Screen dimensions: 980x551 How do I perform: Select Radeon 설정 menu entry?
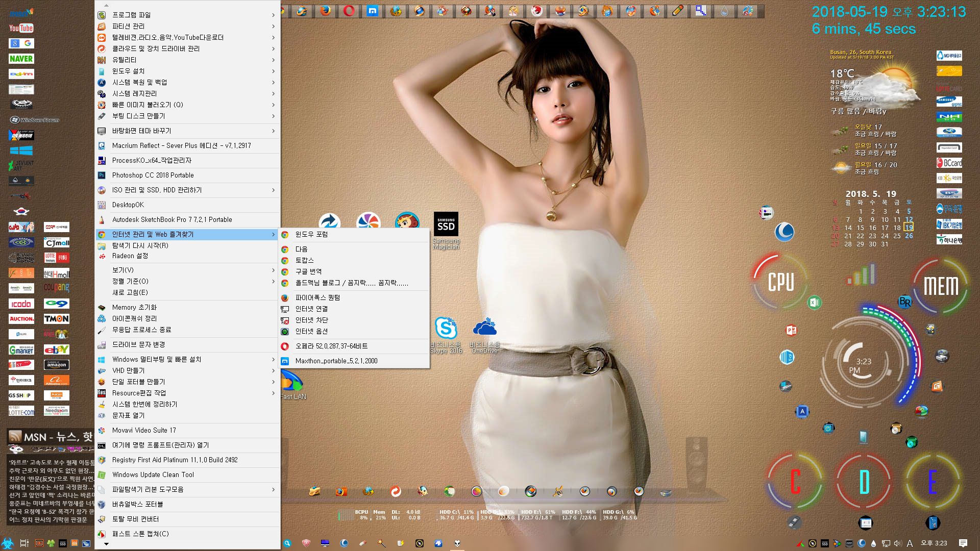tap(187, 256)
